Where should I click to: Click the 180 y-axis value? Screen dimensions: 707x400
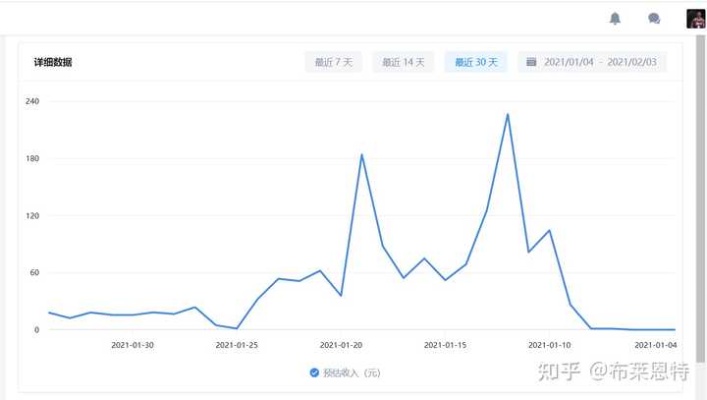click(x=32, y=158)
